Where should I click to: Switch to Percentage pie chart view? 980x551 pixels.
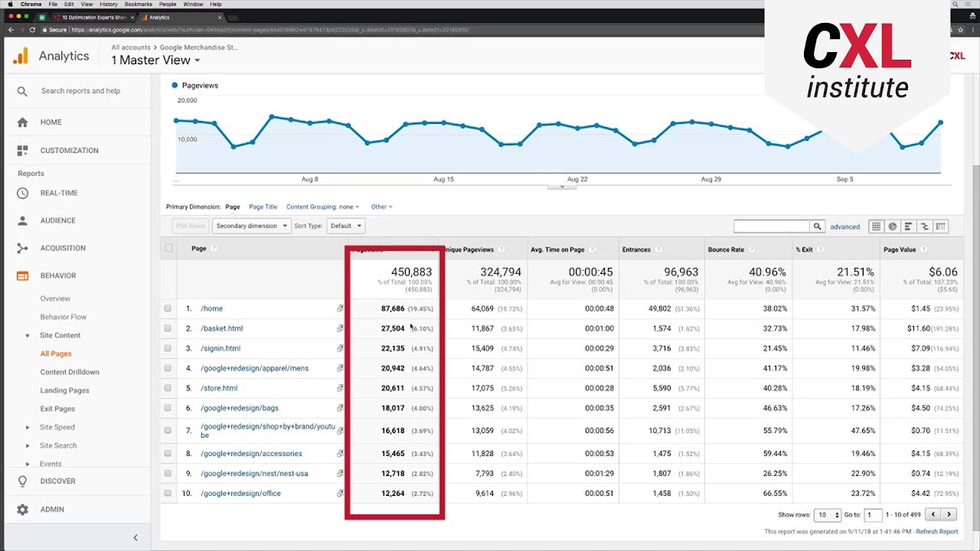pyautogui.click(x=893, y=227)
